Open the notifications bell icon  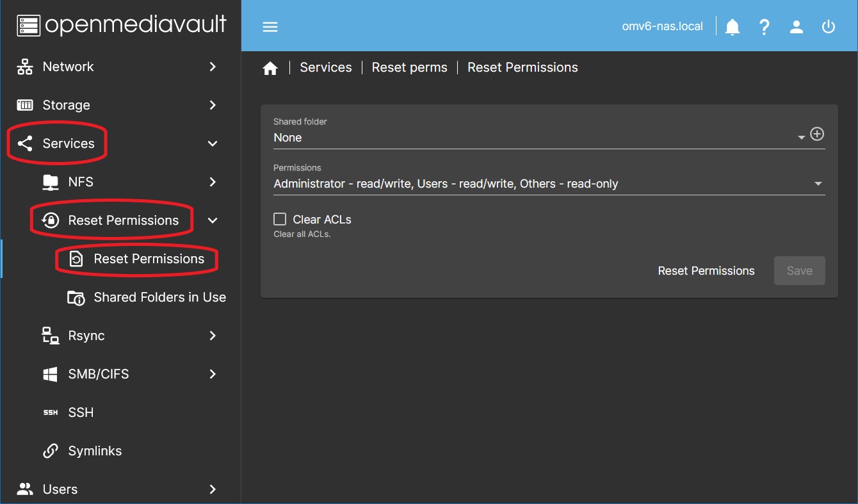[733, 27]
